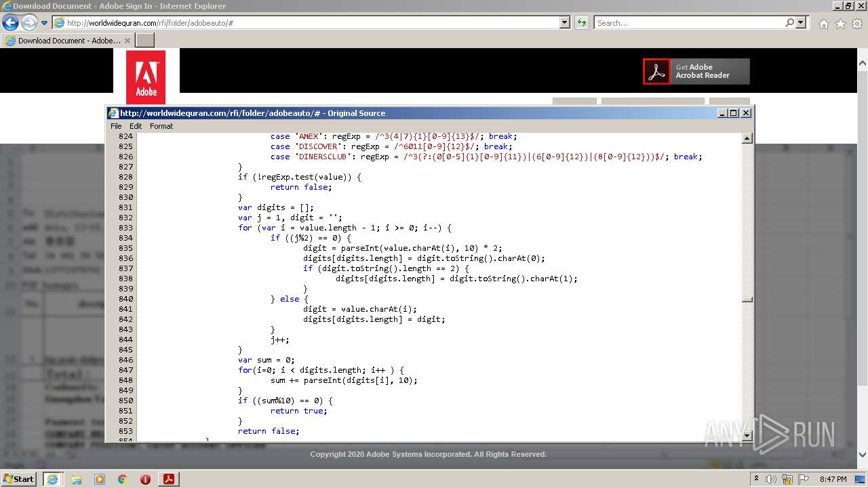Minimize the Internet Explorer window
This screenshot has width=868, height=488.
tap(837, 5)
